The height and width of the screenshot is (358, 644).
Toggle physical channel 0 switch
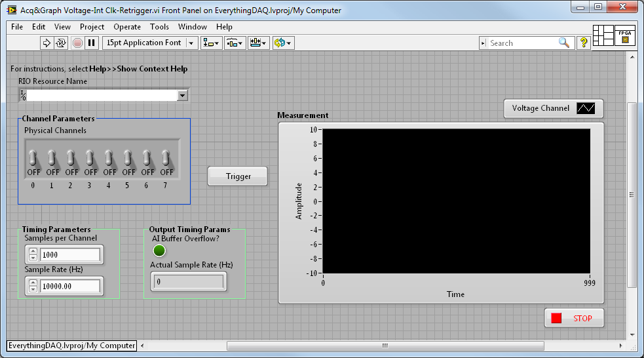tap(33, 159)
